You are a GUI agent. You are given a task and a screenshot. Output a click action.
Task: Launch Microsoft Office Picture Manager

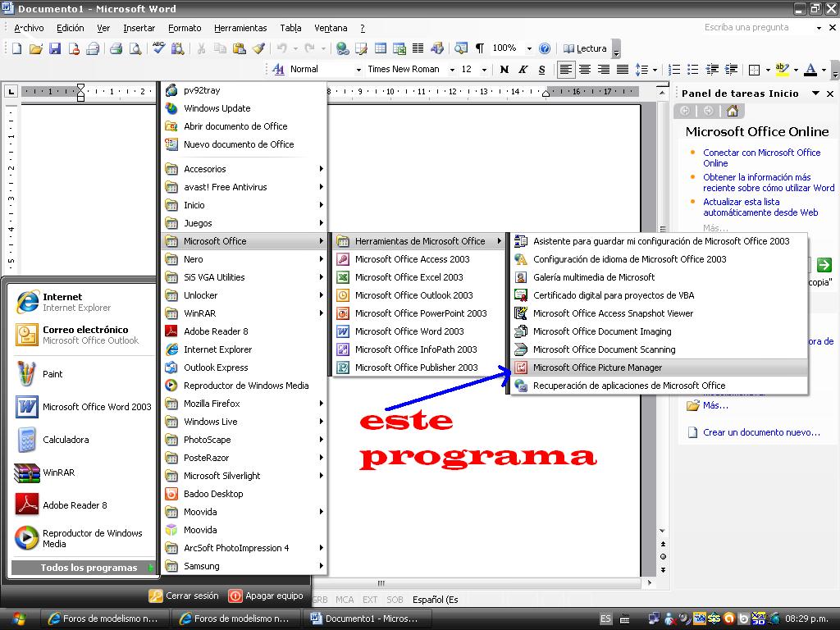point(660,367)
